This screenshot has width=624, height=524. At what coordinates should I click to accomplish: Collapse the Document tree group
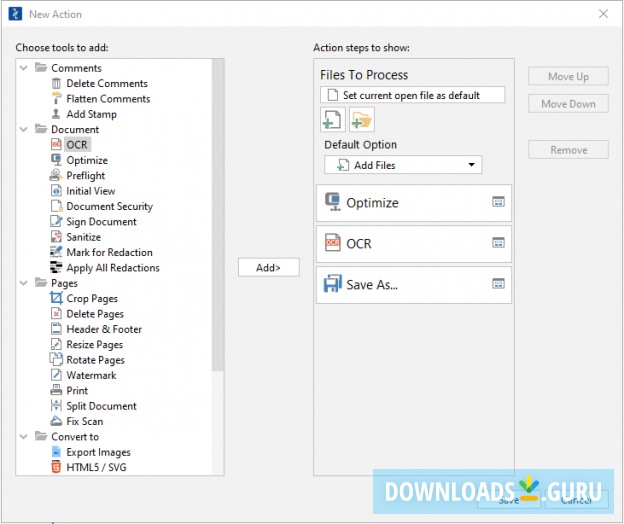click(x=24, y=129)
